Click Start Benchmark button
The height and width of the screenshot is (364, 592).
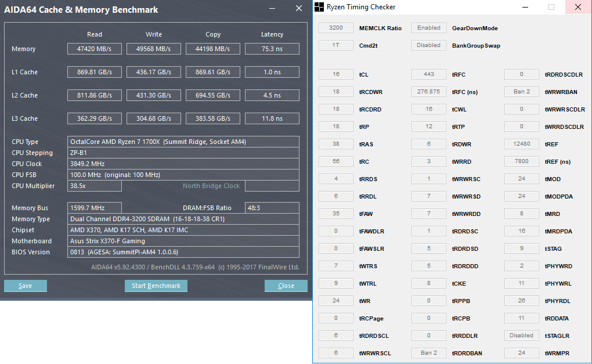[156, 286]
